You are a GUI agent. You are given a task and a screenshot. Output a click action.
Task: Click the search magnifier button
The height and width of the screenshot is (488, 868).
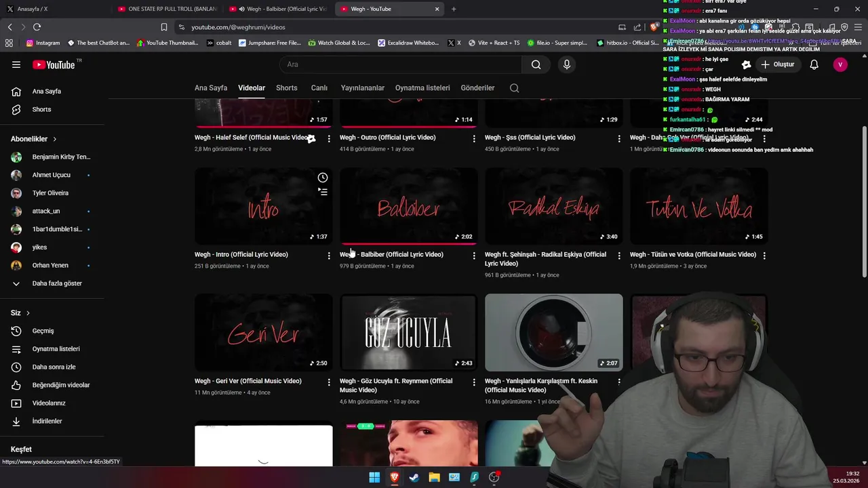536,64
